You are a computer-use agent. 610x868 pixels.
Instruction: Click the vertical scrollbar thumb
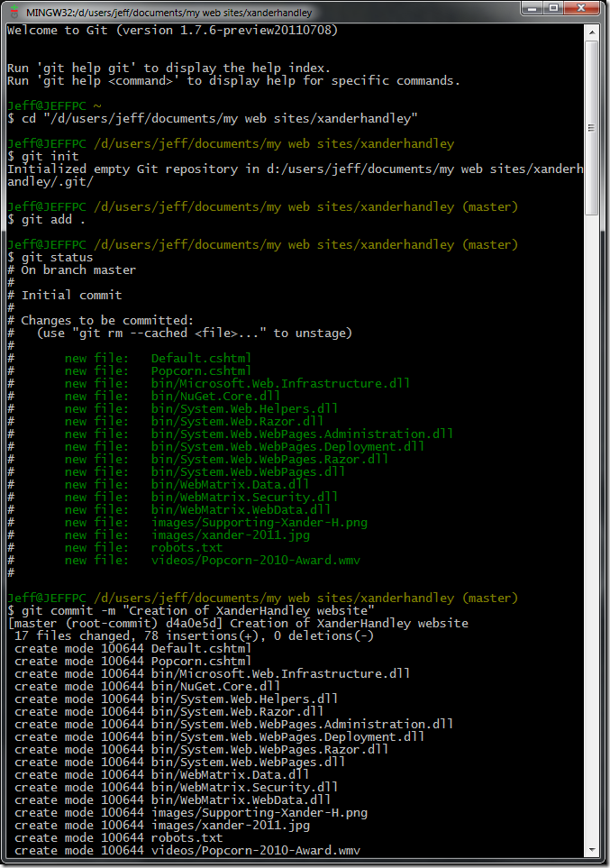click(592, 127)
